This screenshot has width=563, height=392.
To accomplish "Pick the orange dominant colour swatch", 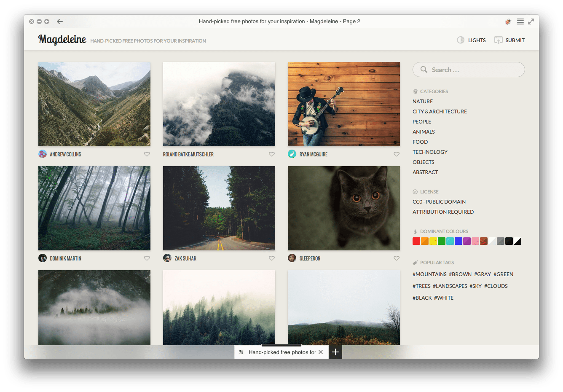I will [425, 241].
